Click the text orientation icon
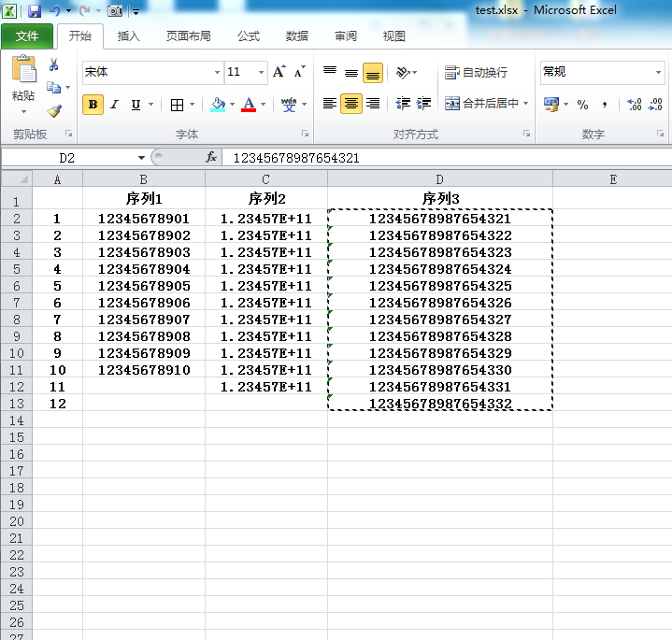 pyautogui.click(x=403, y=72)
